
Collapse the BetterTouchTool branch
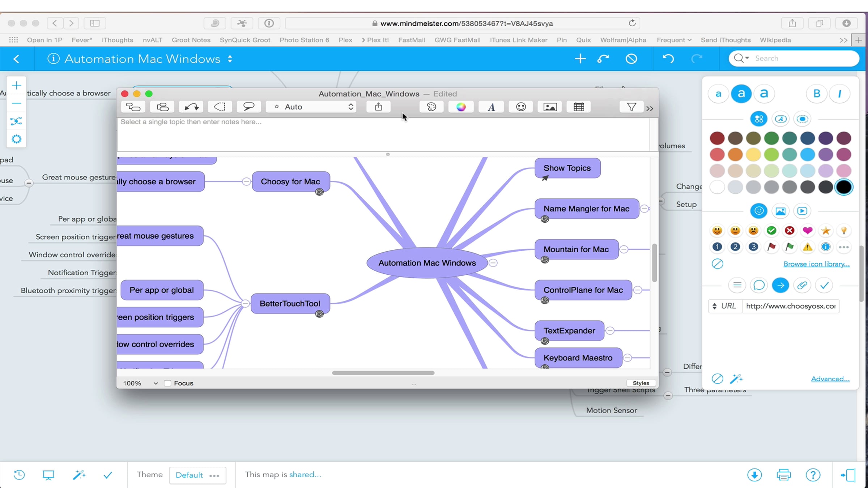(245, 303)
